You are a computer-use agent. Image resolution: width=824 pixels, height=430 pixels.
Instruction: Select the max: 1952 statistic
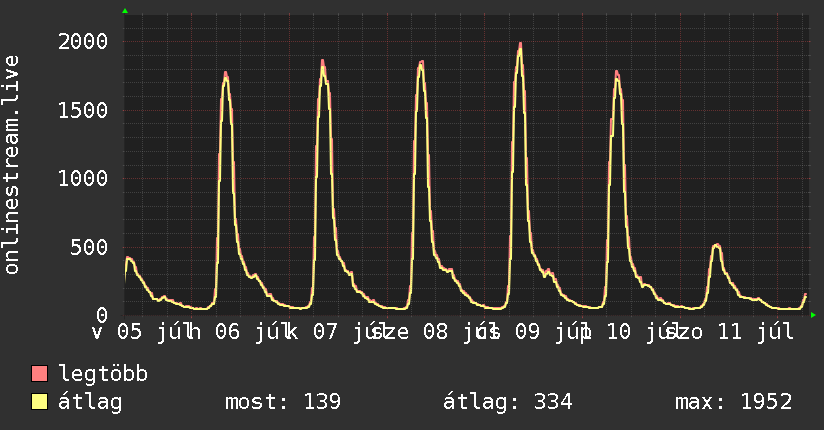(734, 402)
